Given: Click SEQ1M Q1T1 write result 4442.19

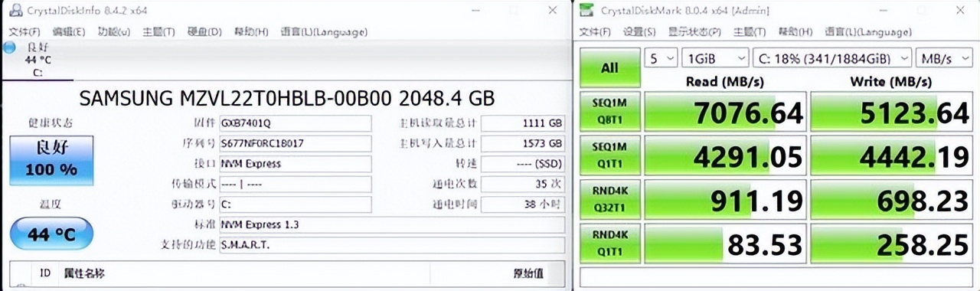Looking at the screenshot, I should [892, 156].
